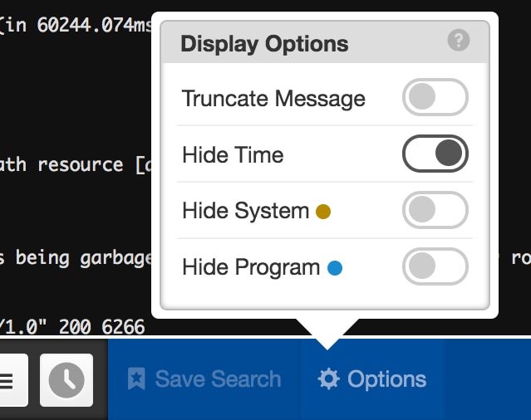Click the clock time button
This screenshot has height=420, width=531.
pos(66,380)
